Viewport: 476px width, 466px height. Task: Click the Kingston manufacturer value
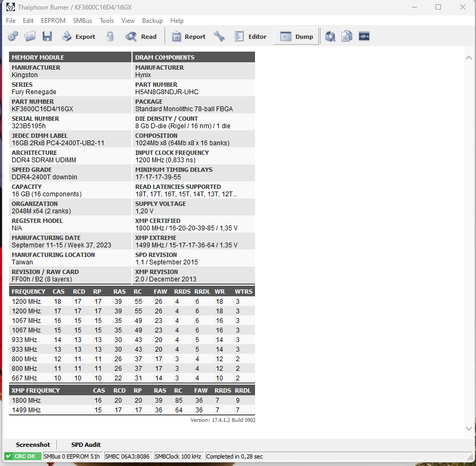pos(24,75)
